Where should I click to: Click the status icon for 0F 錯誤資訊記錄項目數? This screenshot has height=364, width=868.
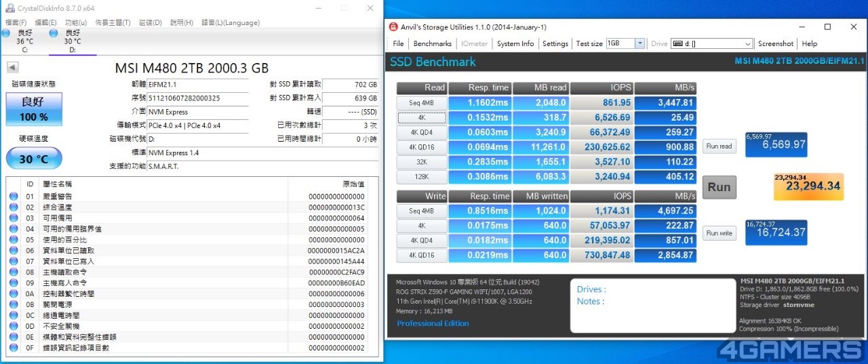(14, 348)
